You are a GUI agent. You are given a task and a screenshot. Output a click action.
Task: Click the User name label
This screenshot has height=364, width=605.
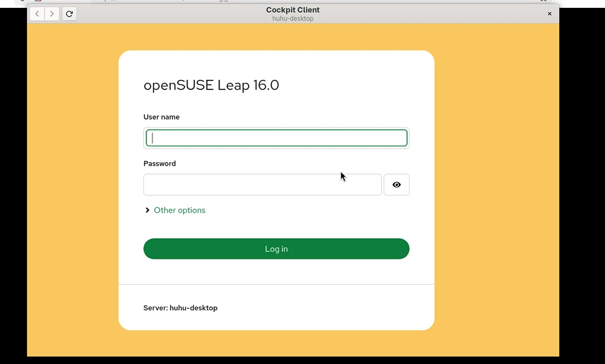162,117
